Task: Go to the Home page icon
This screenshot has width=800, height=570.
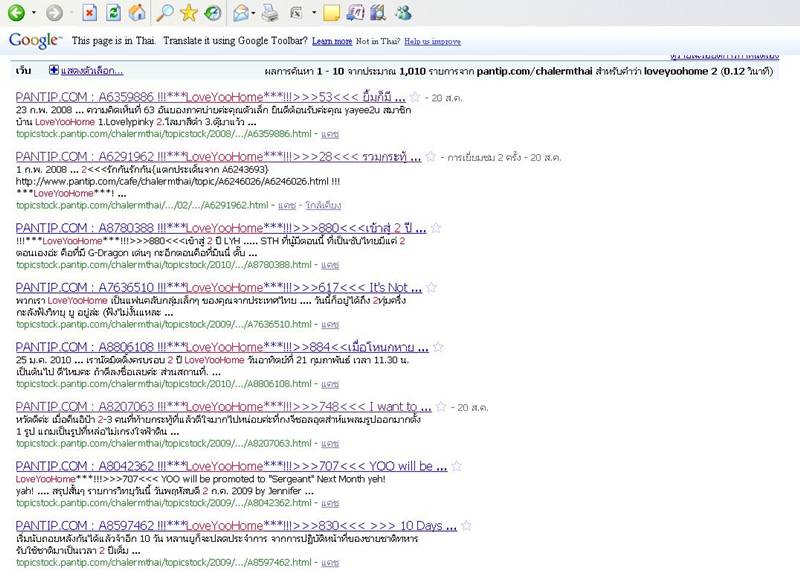Action: point(137,13)
